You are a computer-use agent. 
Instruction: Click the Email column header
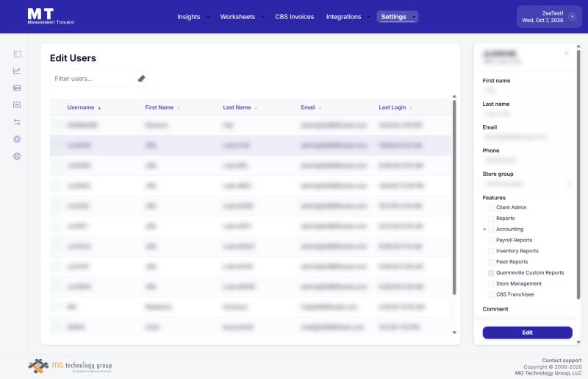tap(308, 107)
